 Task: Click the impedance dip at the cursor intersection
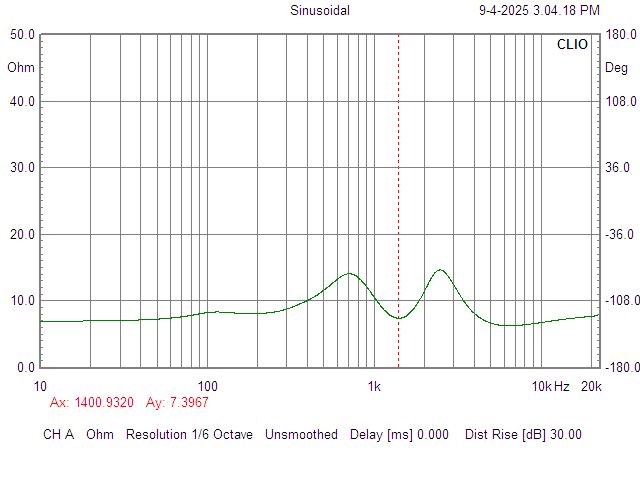399,318
